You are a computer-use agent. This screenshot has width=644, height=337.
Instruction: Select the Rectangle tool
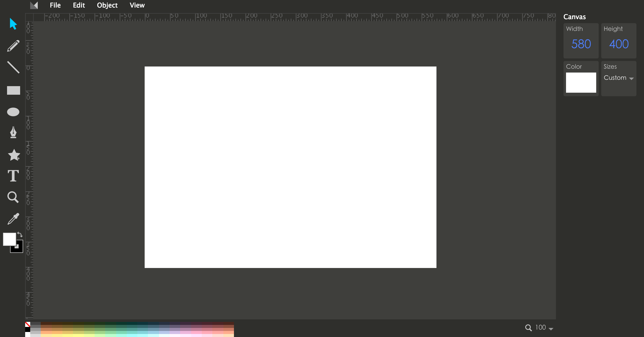click(x=13, y=90)
